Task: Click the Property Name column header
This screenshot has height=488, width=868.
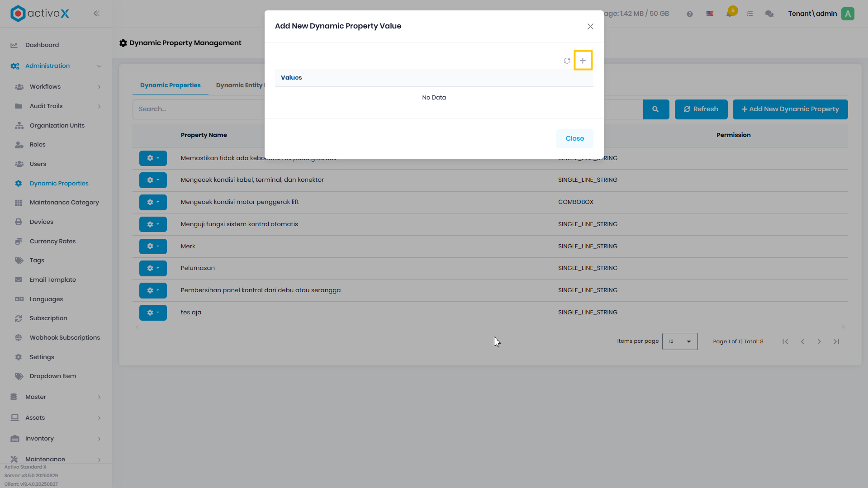Action: [x=204, y=135]
